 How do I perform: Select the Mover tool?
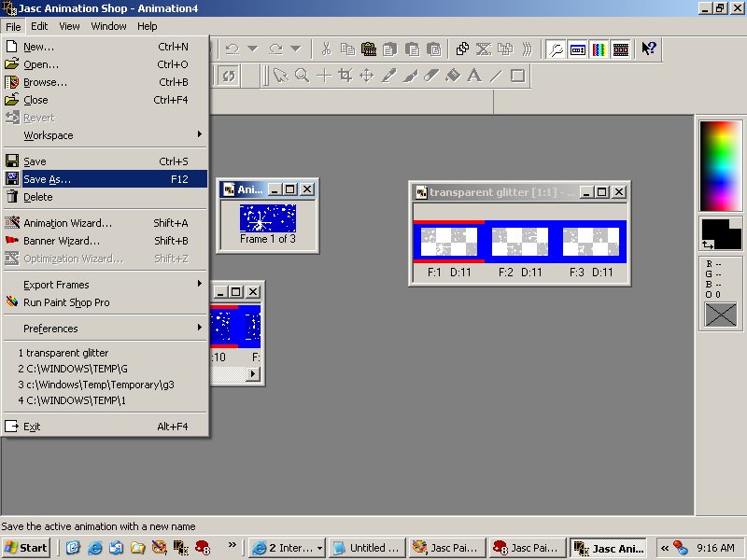tap(366, 76)
